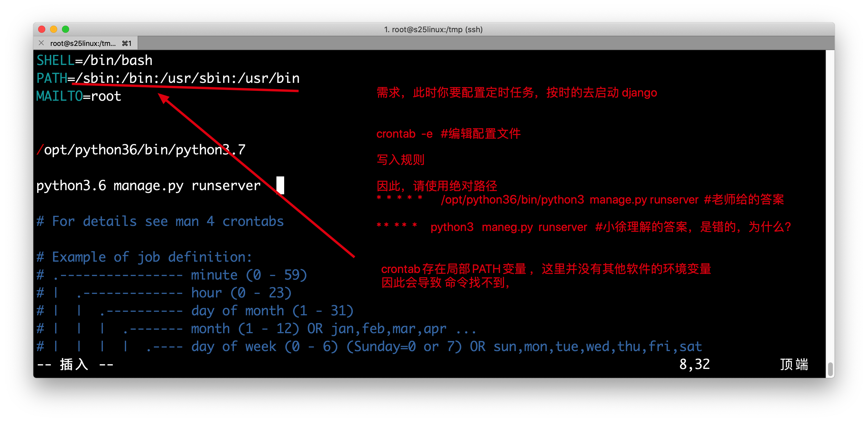Click the 'day of week (0 - 6)' comment line
The height and width of the screenshot is (422, 868).
[369, 347]
